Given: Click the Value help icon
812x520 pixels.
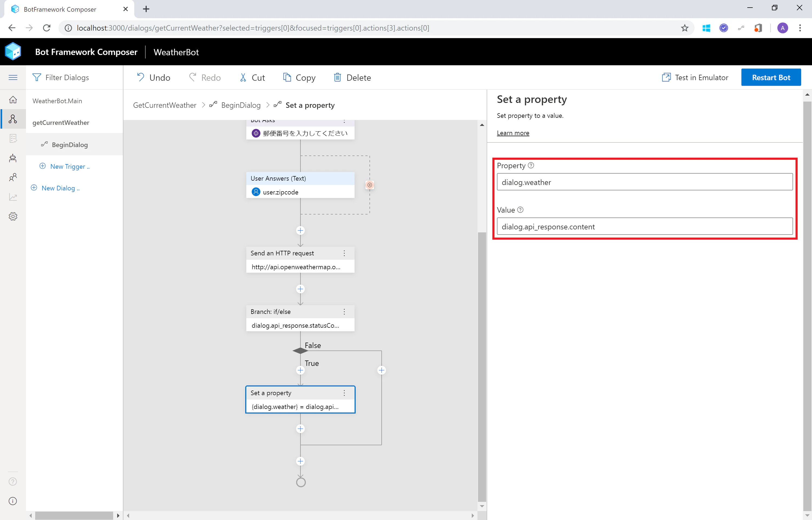Looking at the screenshot, I should point(520,210).
